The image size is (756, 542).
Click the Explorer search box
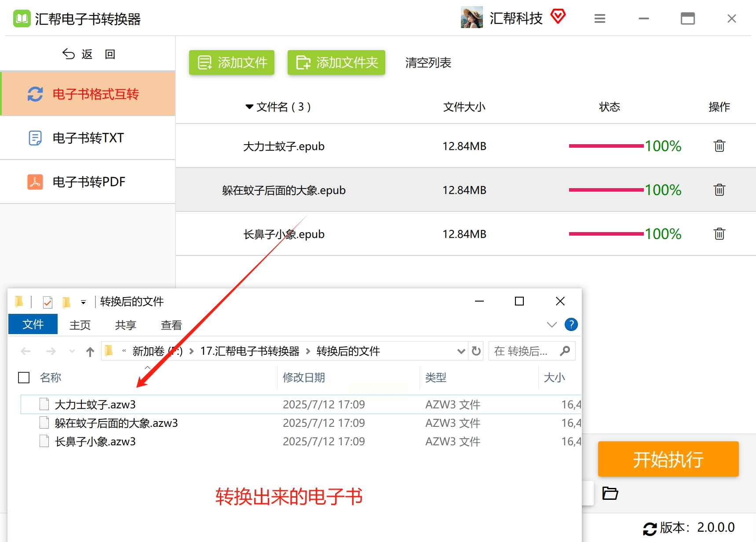point(526,351)
